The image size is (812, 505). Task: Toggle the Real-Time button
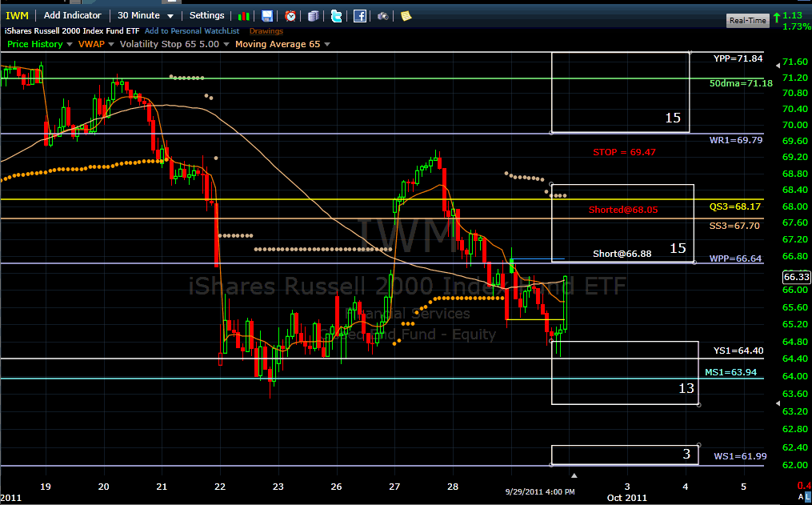pyautogui.click(x=747, y=20)
